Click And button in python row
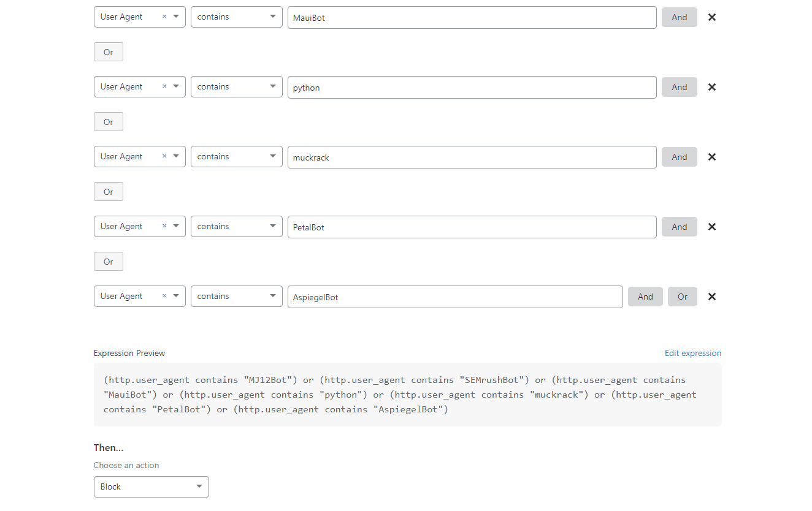 (x=680, y=87)
